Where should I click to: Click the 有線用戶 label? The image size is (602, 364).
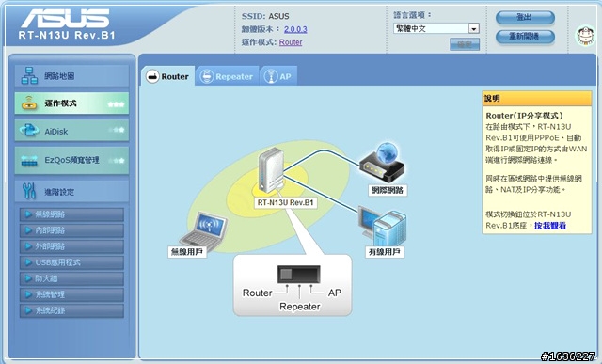click(385, 252)
